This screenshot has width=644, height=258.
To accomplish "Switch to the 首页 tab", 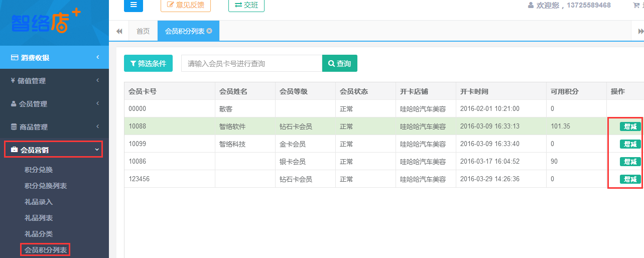I will tap(143, 31).
